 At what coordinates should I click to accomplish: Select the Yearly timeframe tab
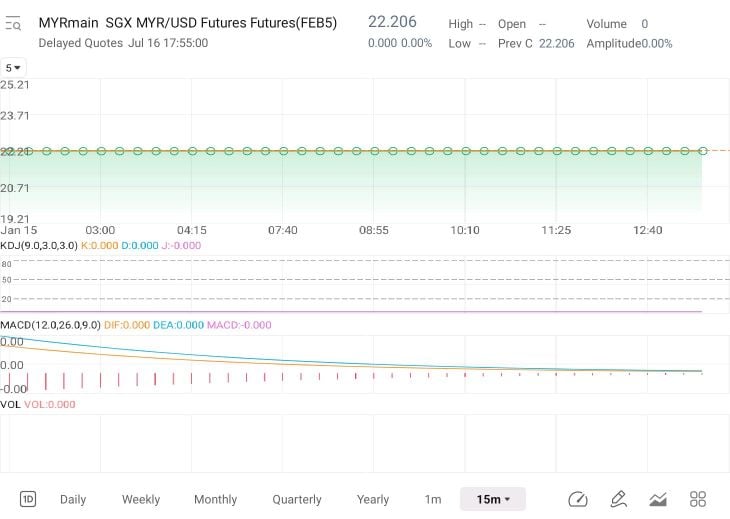[x=373, y=499]
